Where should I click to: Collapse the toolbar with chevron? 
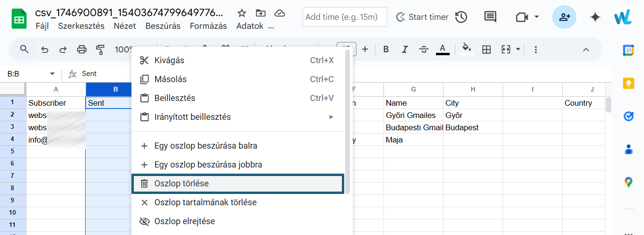click(585, 49)
